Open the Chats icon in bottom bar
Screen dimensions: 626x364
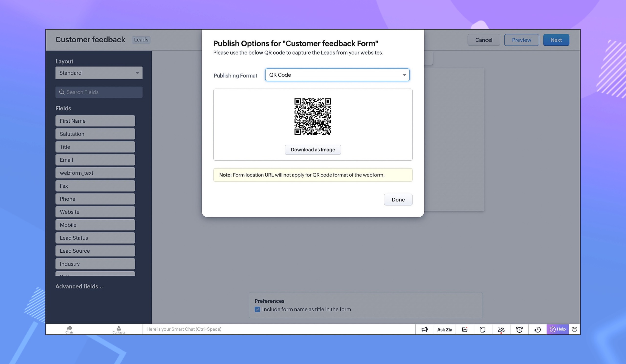[x=70, y=330]
